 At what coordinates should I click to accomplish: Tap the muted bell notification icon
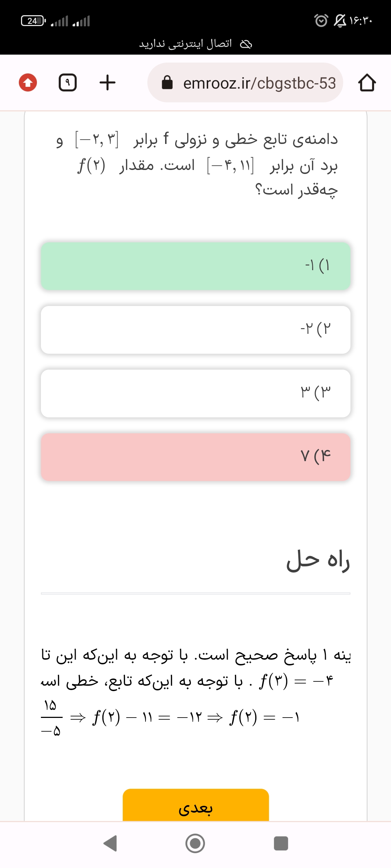click(x=340, y=21)
